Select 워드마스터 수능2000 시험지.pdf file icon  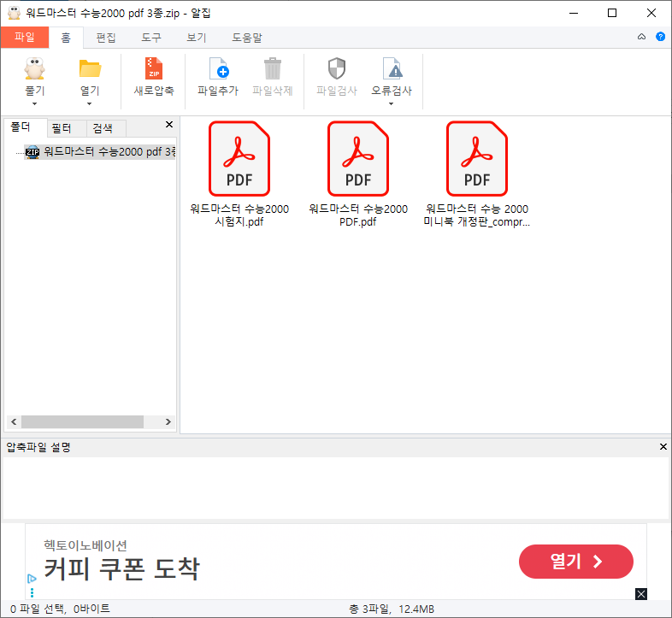click(239, 159)
